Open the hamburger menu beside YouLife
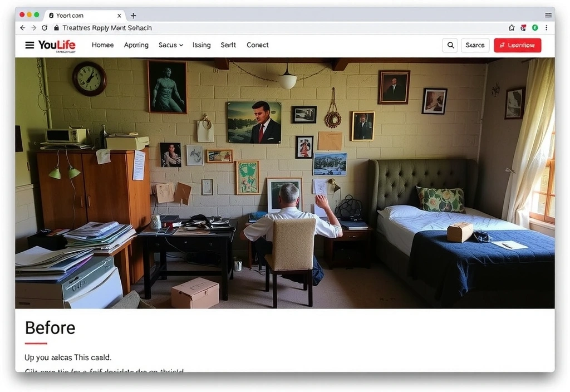Image resolution: width=570 pixels, height=392 pixels. 30,45
